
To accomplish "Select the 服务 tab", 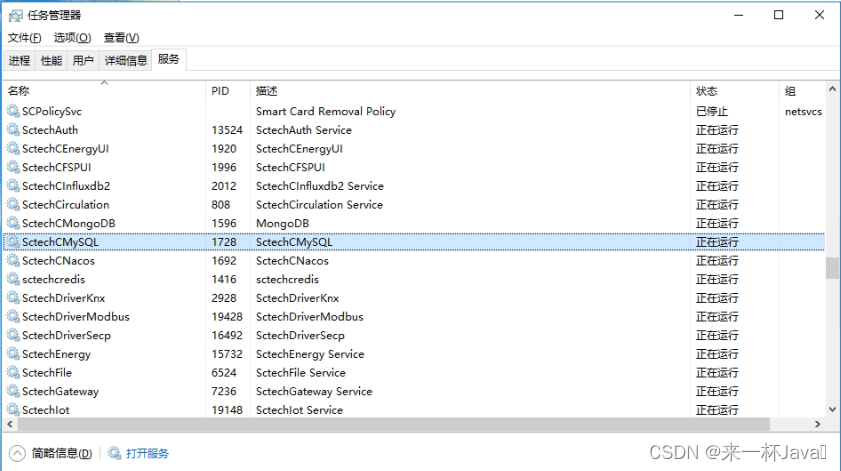I will click(x=168, y=60).
